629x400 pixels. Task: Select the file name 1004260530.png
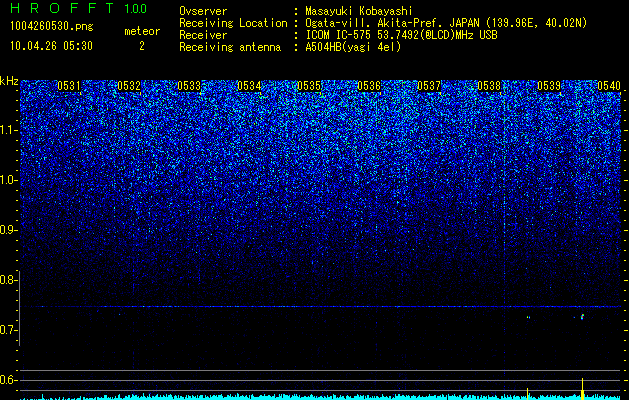click(51, 26)
